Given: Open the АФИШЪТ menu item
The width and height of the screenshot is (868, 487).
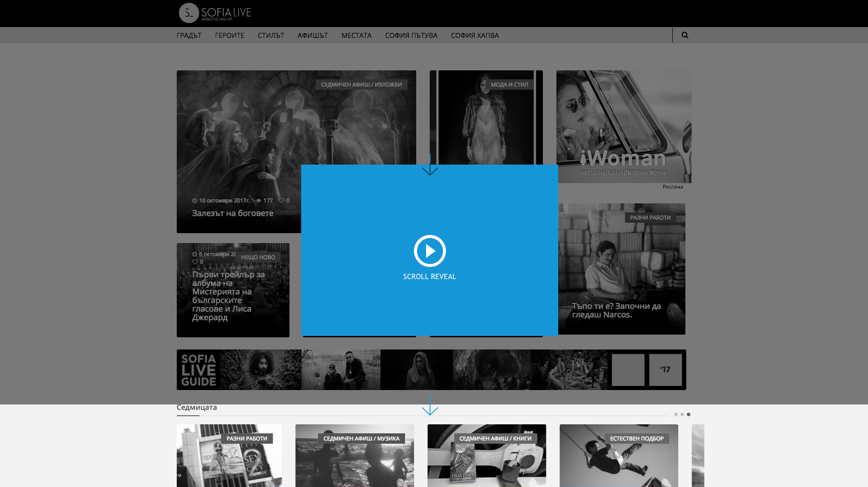Looking at the screenshot, I should [x=312, y=35].
